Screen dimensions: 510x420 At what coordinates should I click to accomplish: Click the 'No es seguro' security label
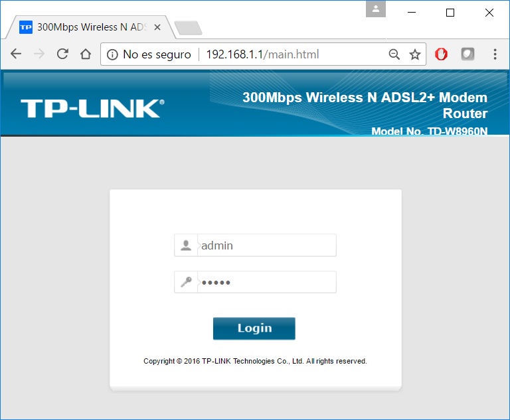point(157,54)
